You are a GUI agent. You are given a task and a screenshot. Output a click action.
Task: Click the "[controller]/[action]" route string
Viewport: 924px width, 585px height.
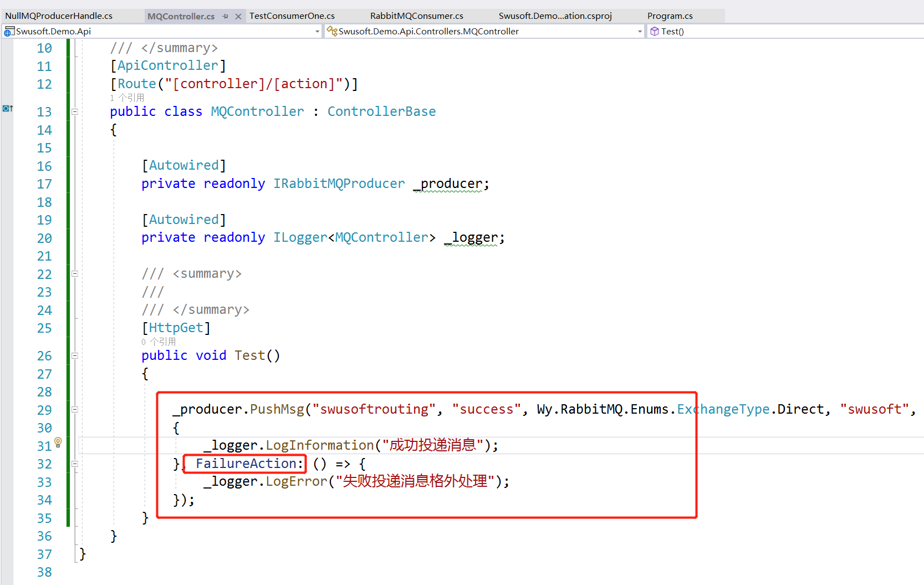(254, 84)
